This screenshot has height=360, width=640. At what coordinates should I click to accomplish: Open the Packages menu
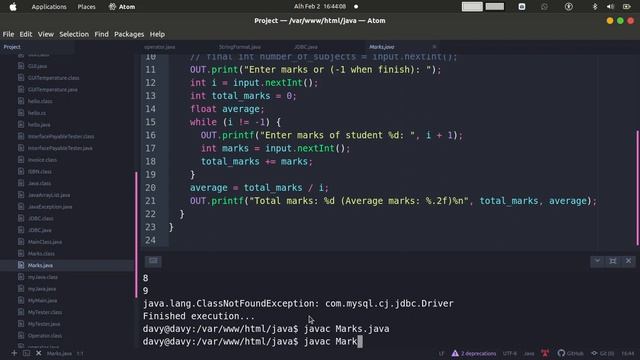(x=129, y=34)
